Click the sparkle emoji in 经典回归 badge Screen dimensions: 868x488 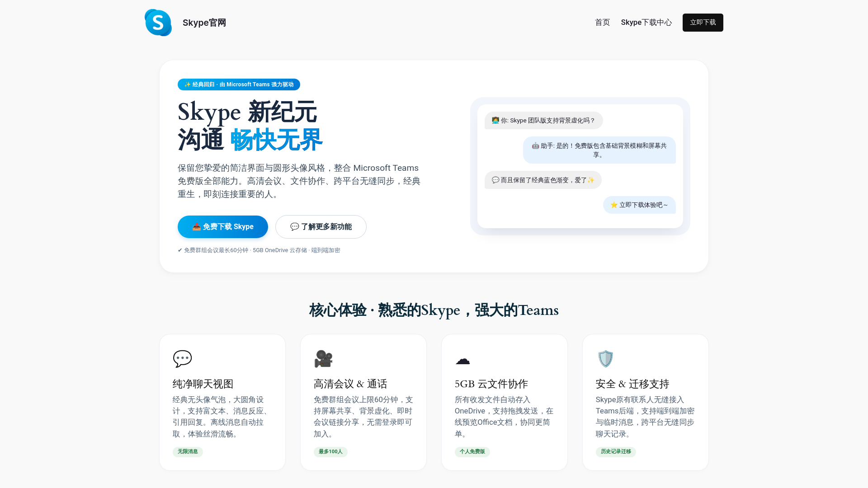(x=187, y=84)
